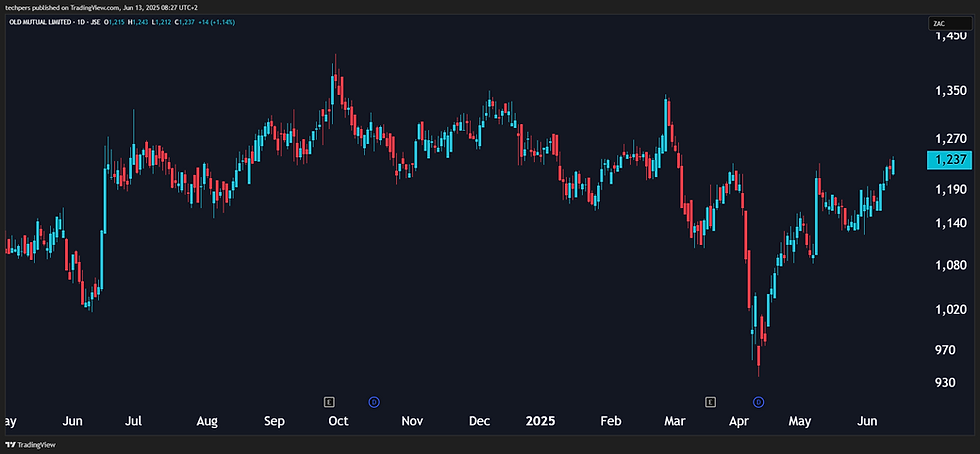The height and width of the screenshot is (454, 980).
Task: Click the Feb label on time axis
Action: [x=611, y=421]
